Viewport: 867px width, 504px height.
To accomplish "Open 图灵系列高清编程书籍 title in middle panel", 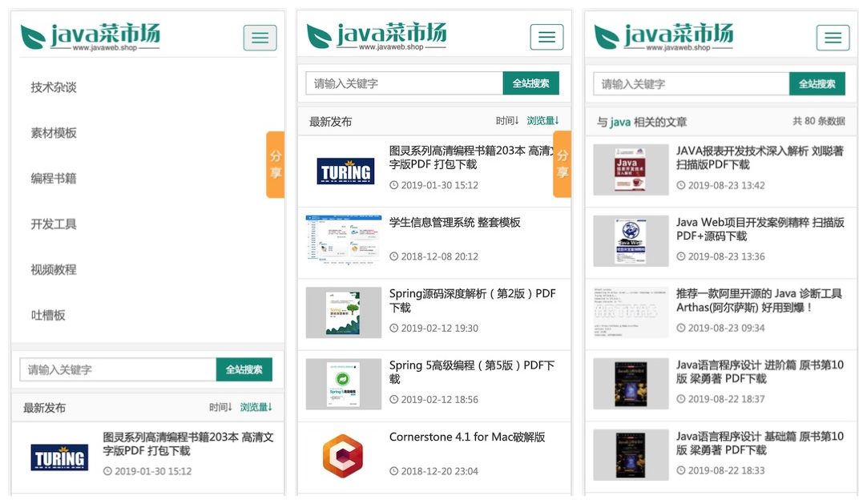I will tap(471, 158).
